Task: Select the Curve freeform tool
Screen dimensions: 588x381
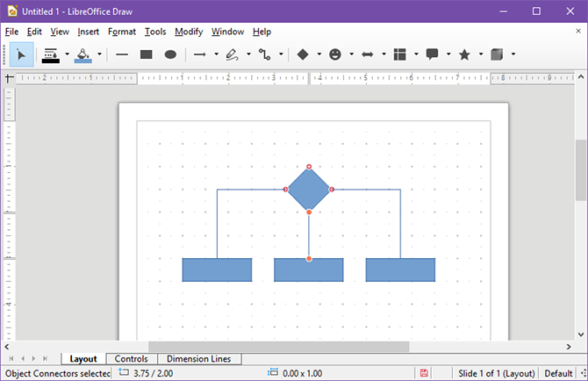Action: pyautogui.click(x=232, y=54)
